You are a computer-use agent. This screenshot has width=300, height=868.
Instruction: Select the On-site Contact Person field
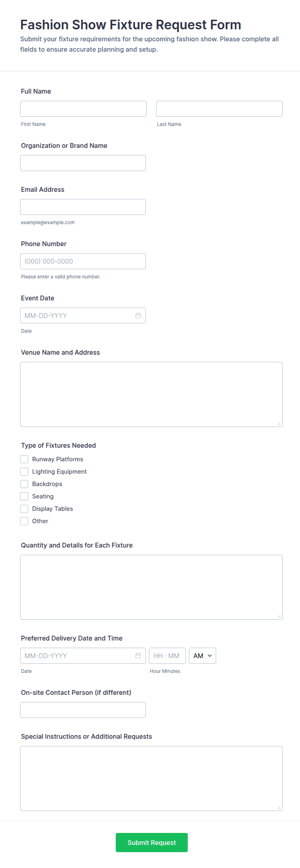tap(83, 710)
